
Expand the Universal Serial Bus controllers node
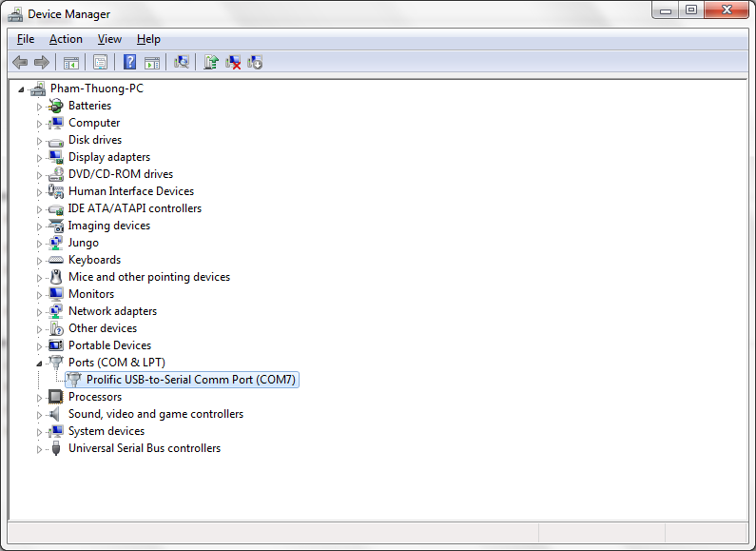[x=40, y=449]
